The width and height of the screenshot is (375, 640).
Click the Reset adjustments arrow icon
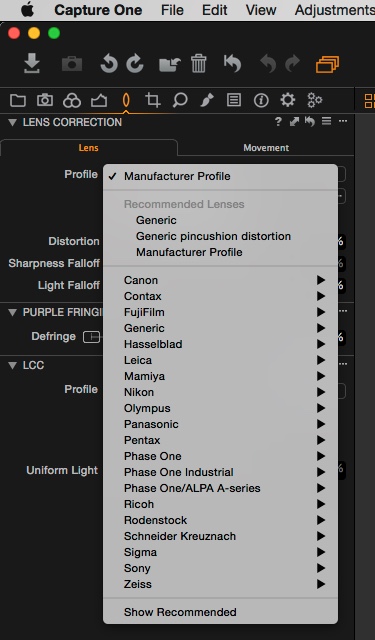coord(233,64)
